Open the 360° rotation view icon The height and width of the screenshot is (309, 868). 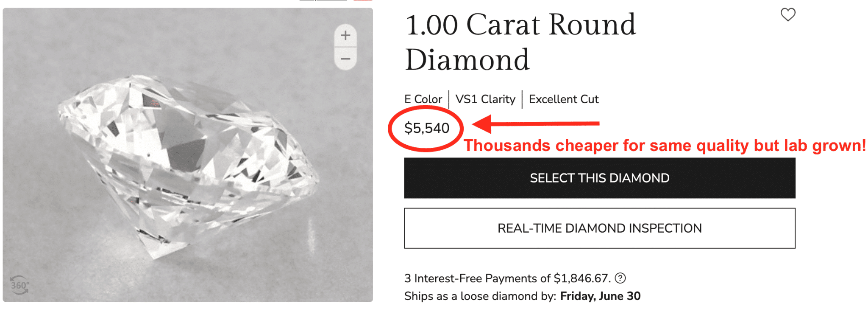pyautogui.click(x=19, y=285)
